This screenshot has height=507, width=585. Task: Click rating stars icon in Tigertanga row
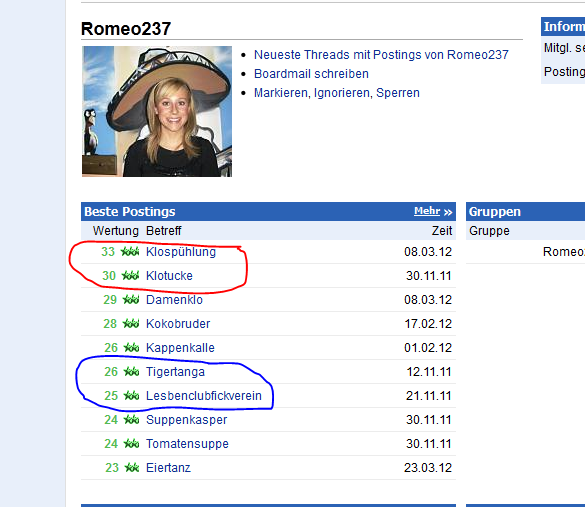coord(131,372)
